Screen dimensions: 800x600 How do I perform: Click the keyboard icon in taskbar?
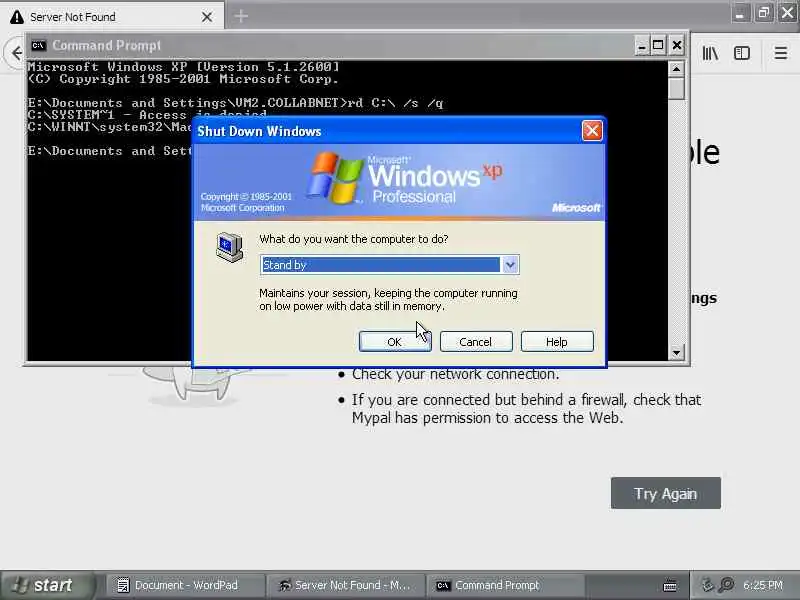670,586
